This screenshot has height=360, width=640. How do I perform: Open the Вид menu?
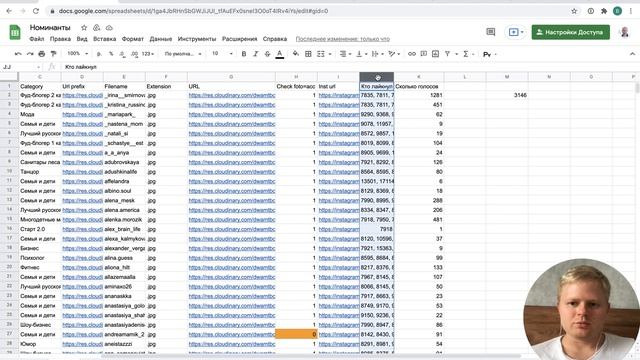[82, 39]
